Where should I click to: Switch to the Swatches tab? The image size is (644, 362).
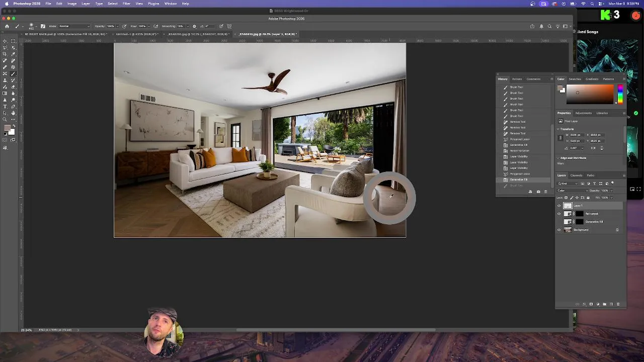(575, 79)
